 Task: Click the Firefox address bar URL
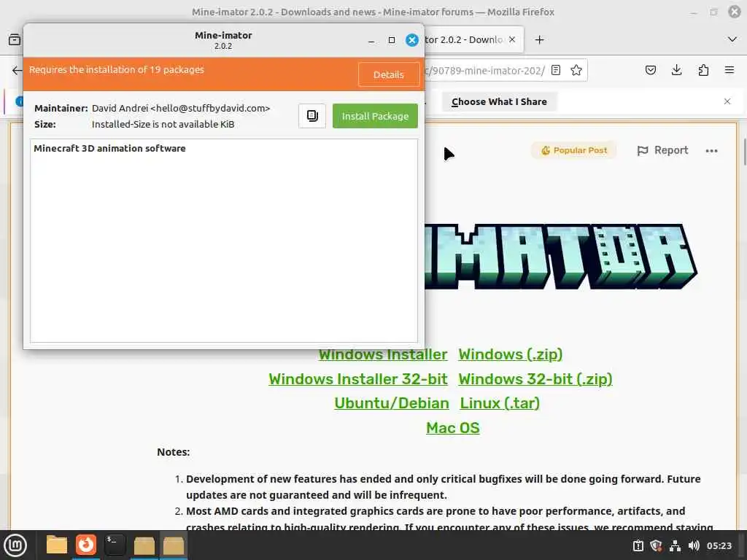click(485, 71)
